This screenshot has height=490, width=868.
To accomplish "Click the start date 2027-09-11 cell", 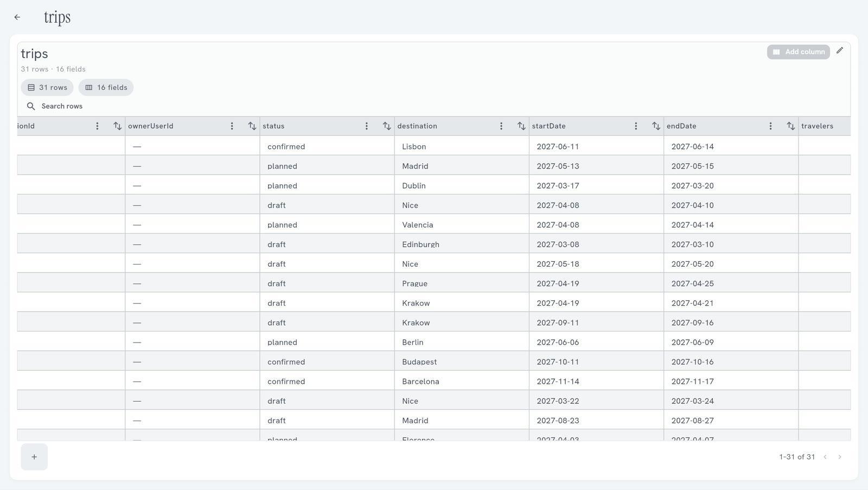I will (596, 322).
